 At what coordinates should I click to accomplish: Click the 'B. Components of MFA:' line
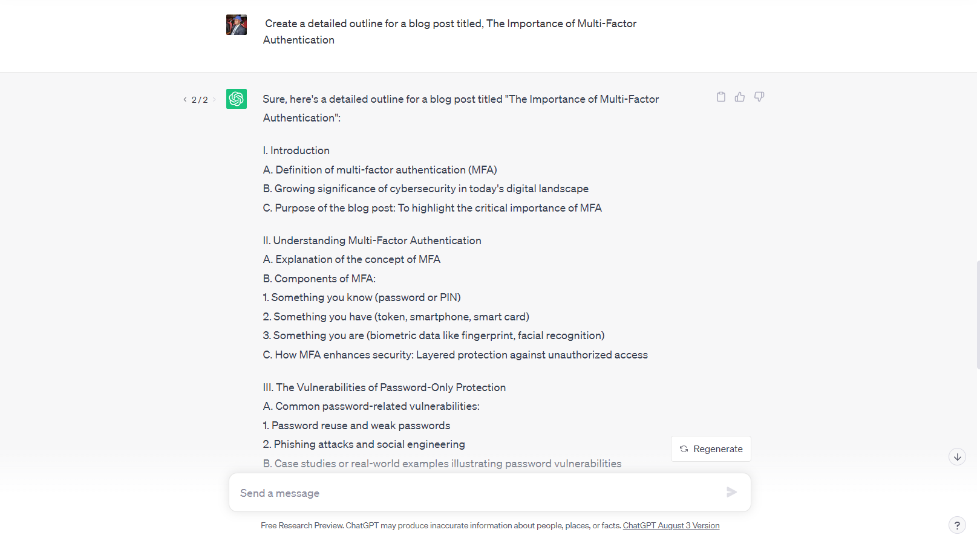319,279
